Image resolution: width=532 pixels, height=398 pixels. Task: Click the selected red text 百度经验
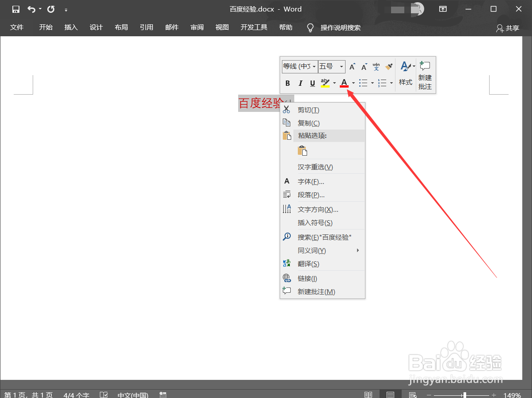pyautogui.click(x=261, y=103)
